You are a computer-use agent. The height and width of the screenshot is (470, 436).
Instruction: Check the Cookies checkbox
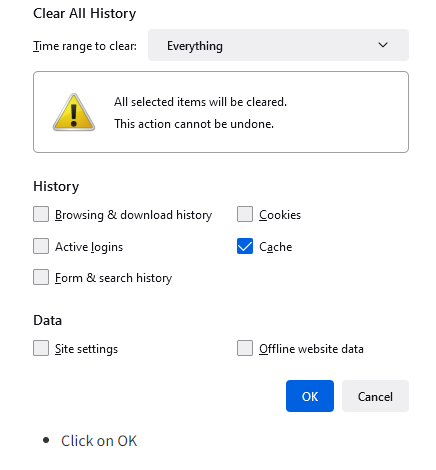(x=245, y=214)
